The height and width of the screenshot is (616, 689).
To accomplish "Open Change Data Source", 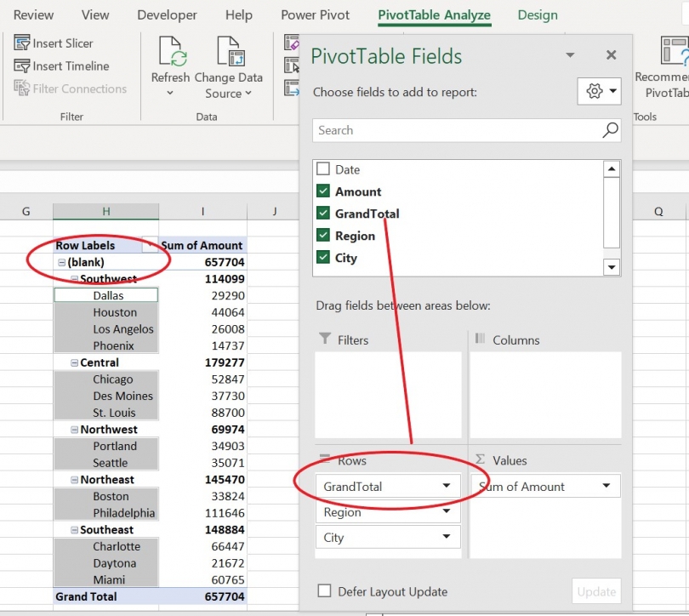I will [229, 66].
